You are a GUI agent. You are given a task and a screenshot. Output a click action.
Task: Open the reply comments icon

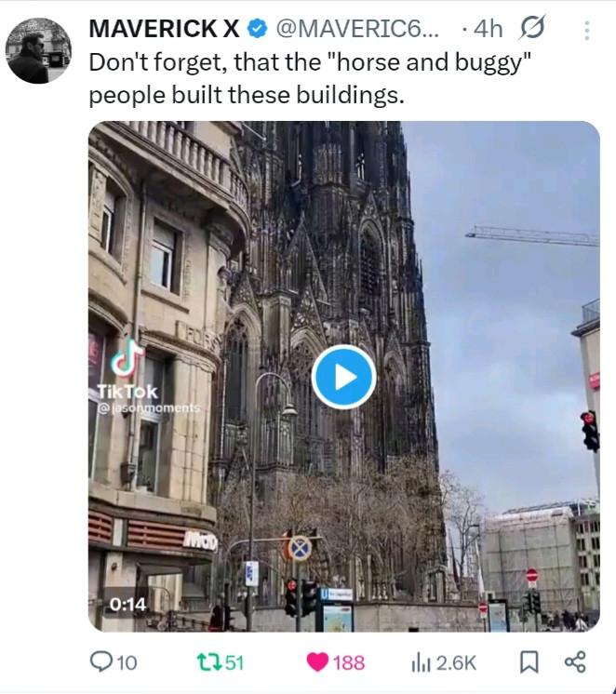pos(101,661)
